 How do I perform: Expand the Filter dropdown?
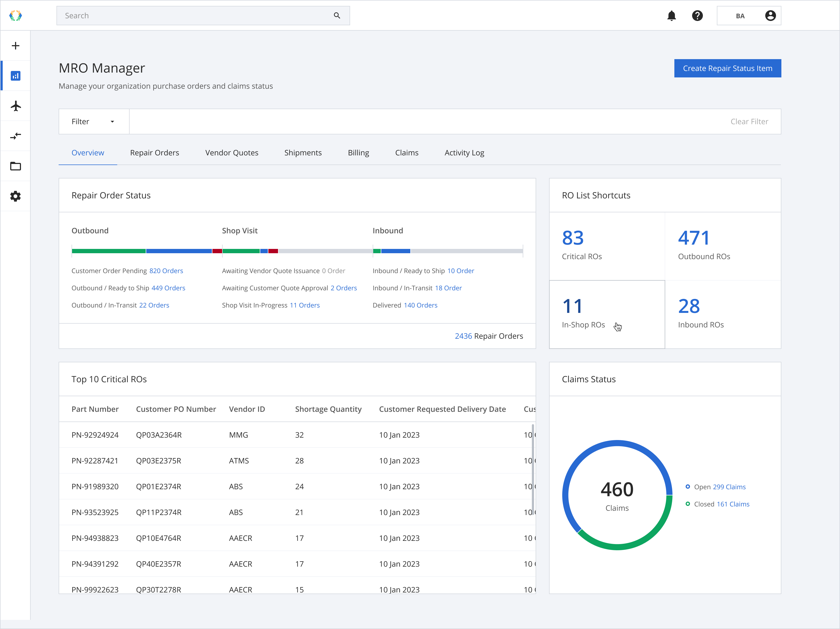point(94,121)
